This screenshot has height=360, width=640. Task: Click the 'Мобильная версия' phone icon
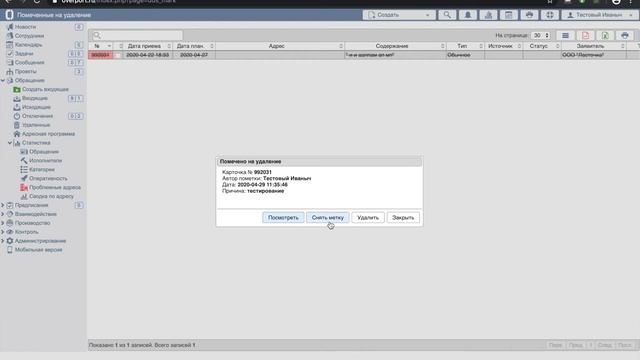click(x=10, y=250)
